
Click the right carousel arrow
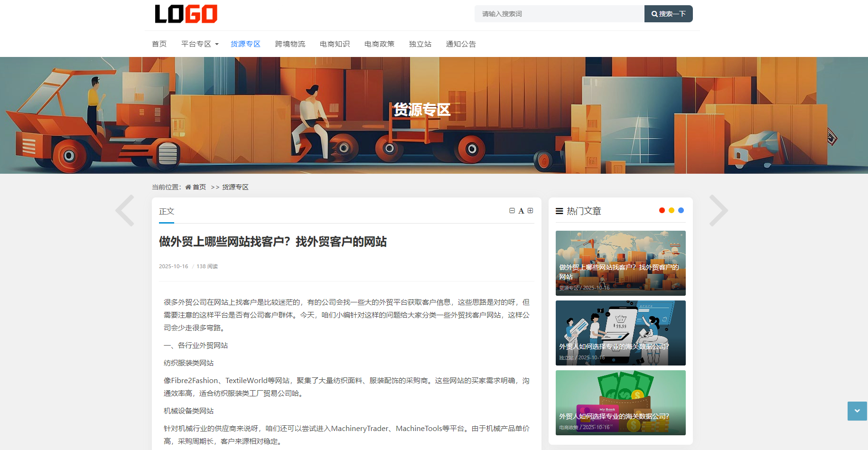pyautogui.click(x=719, y=210)
